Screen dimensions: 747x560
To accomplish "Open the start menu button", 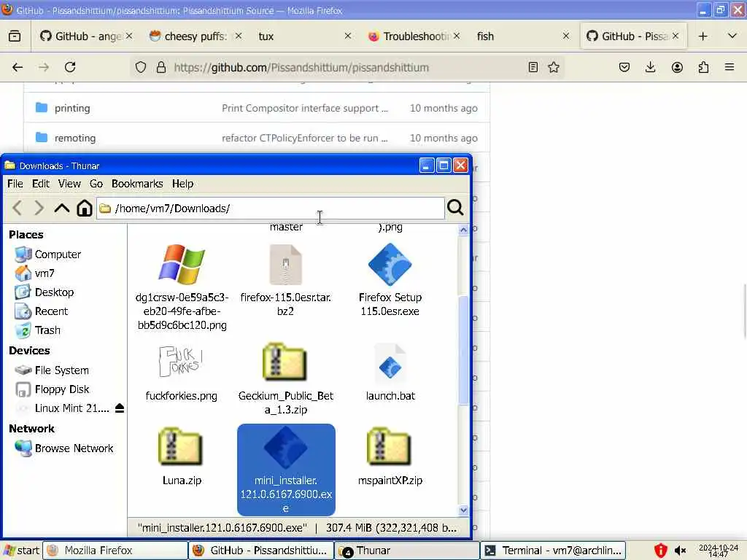I will 21,551.
